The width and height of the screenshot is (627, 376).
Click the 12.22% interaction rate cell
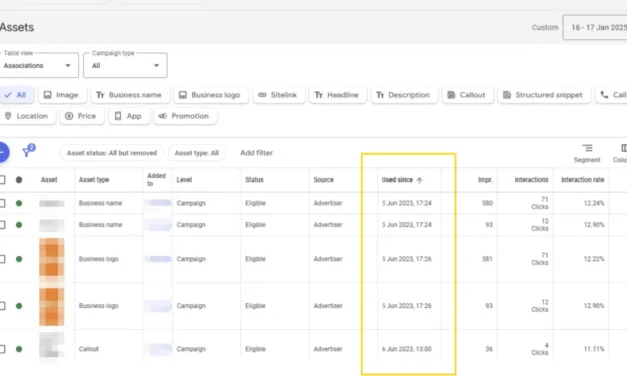594,259
